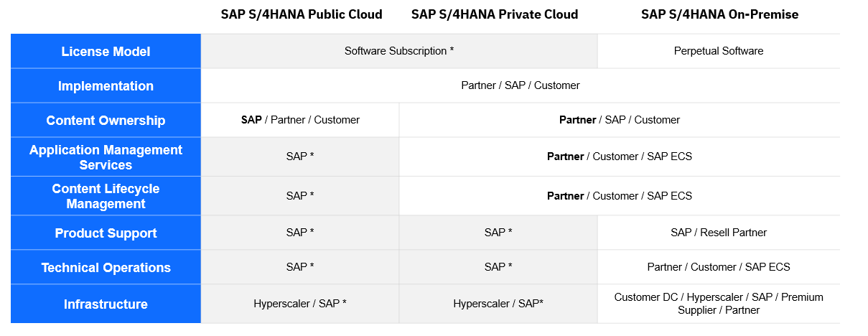Click the Software Subscription cell
Viewport: 868px width, 336px height.
tap(399, 51)
